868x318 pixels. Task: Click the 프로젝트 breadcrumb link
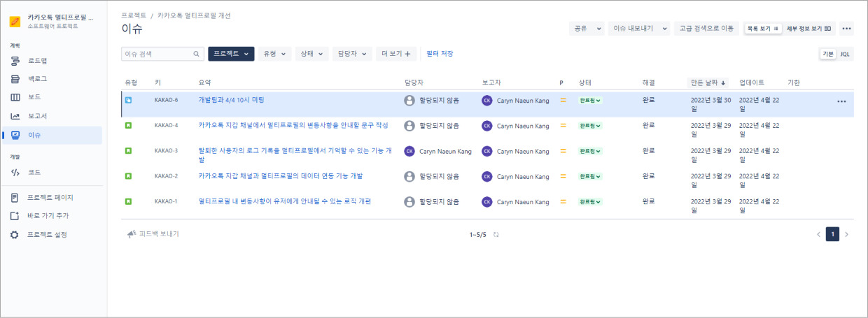pos(134,15)
